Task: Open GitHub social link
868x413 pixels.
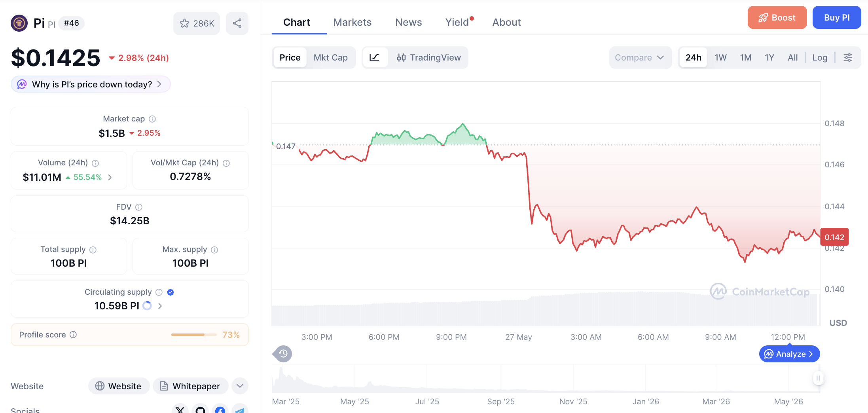Action: click(x=200, y=409)
